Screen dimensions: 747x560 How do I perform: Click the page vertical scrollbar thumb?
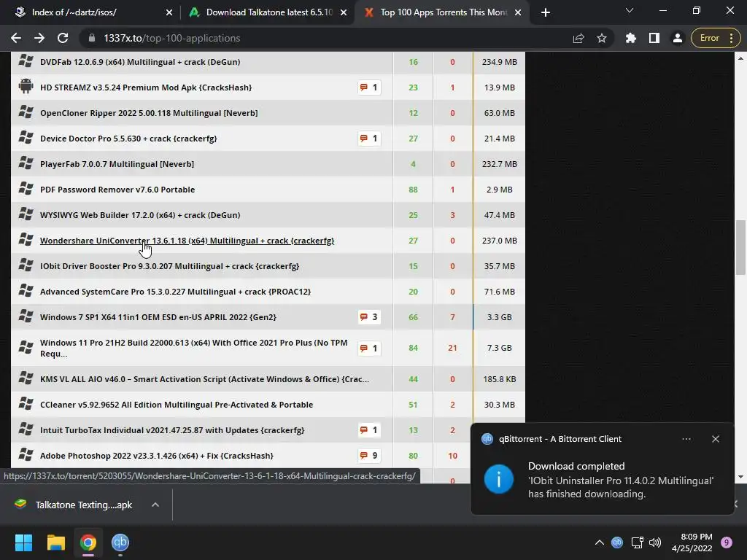pos(740,248)
